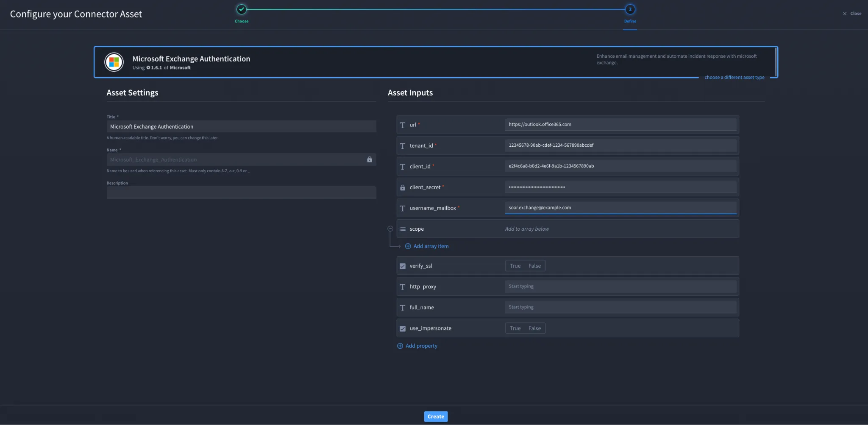Screen dimensions: 868x425
Task: Set use_impersonate to False
Action: click(x=534, y=328)
